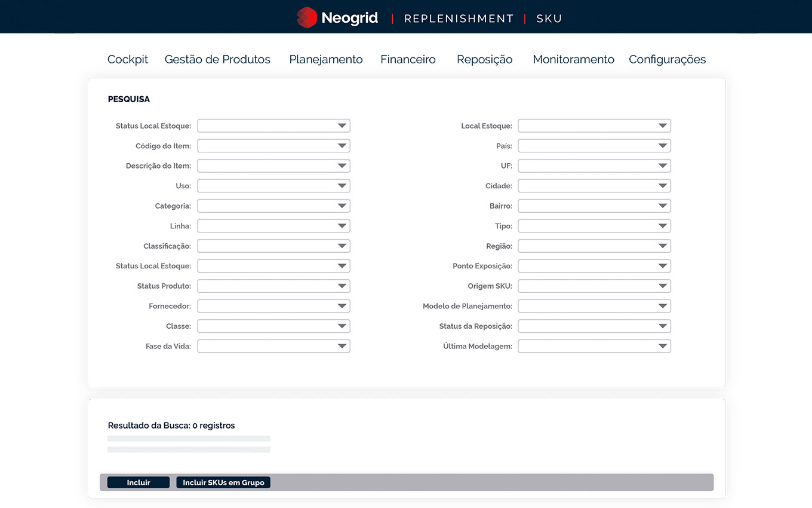Open the Reposição menu
Screen dimensions: 812x508
[484, 59]
